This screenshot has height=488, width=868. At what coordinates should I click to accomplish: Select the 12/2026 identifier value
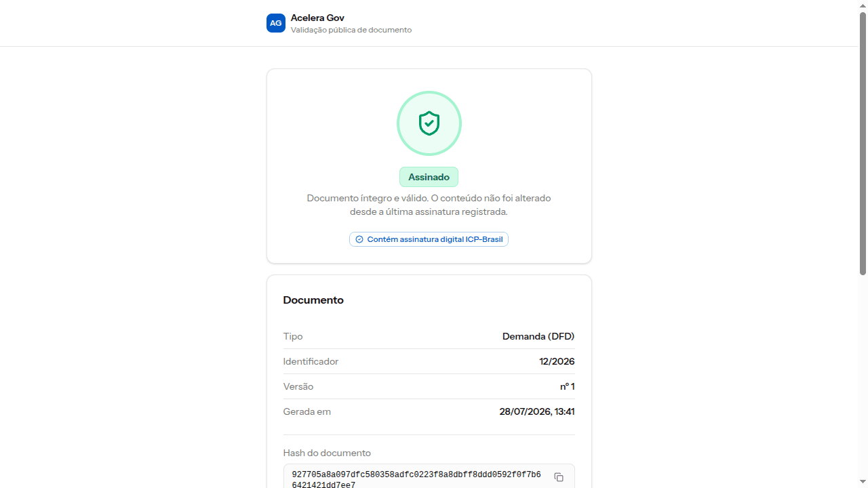[x=557, y=361]
